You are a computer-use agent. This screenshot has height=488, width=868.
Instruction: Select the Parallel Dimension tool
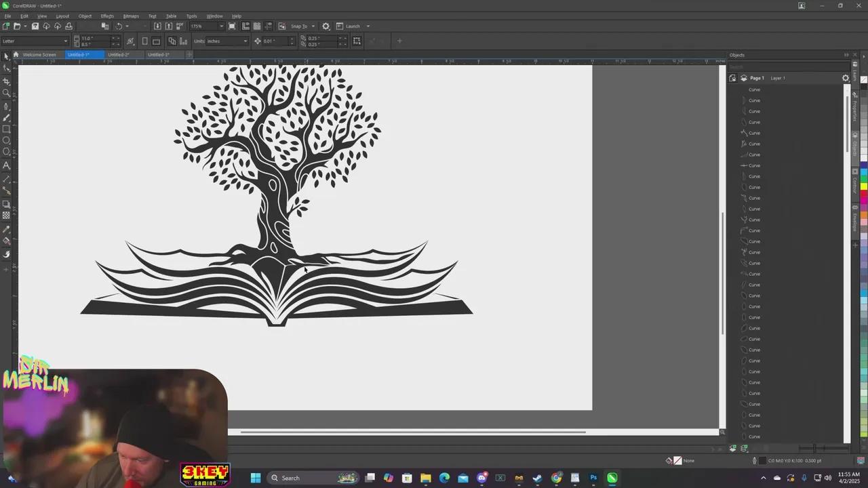click(x=6, y=179)
